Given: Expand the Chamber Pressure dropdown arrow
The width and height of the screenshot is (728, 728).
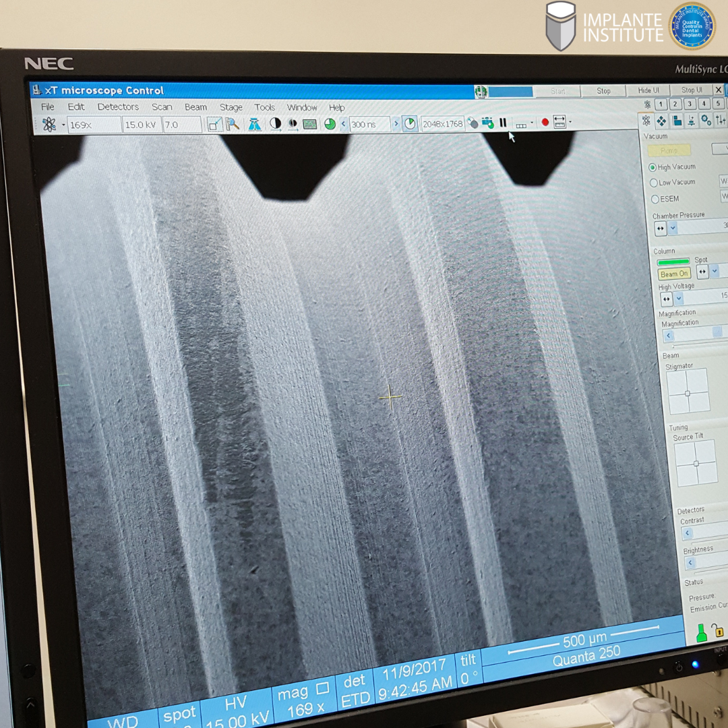Looking at the screenshot, I should 673,229.
